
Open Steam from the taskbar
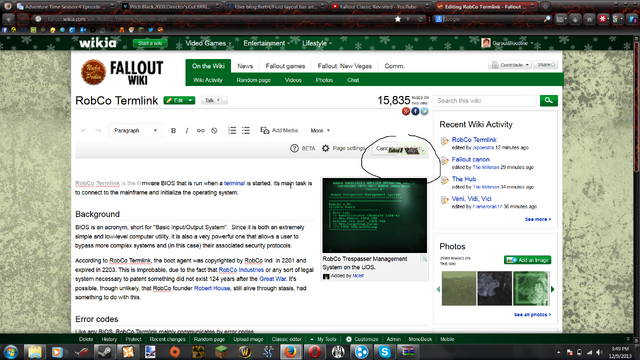point(105,351)
